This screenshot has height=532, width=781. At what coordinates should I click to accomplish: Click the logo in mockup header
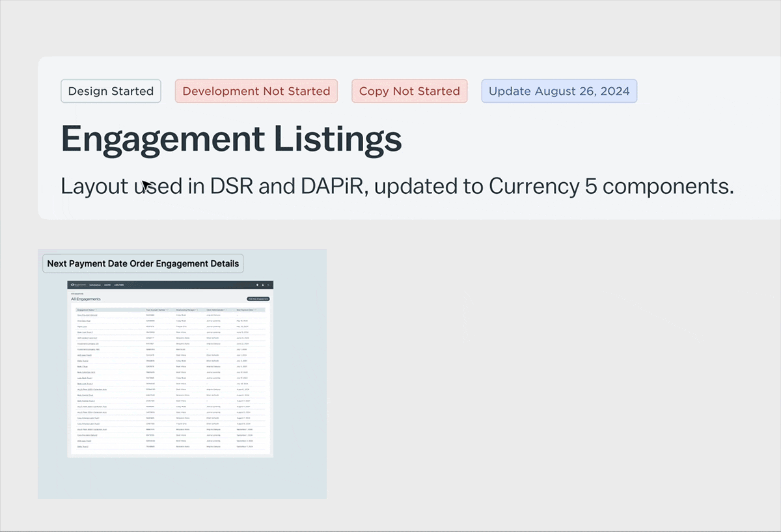pos(78,285)
